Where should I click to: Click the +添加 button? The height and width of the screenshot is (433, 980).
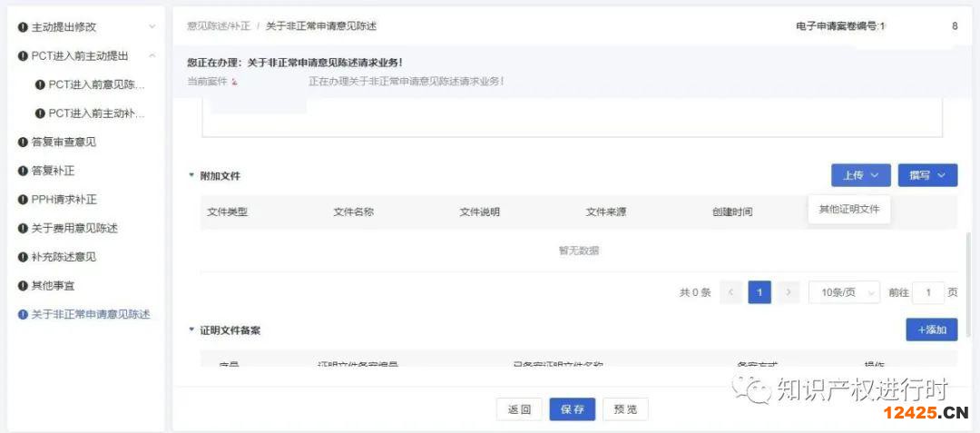[x=931, y=330]
